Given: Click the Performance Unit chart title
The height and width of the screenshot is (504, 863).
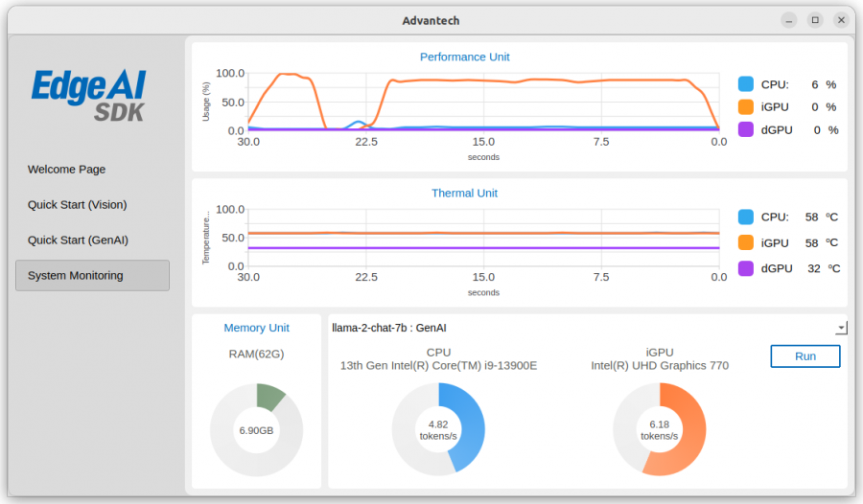Looking at the screenshot, I should click(464, 57).
